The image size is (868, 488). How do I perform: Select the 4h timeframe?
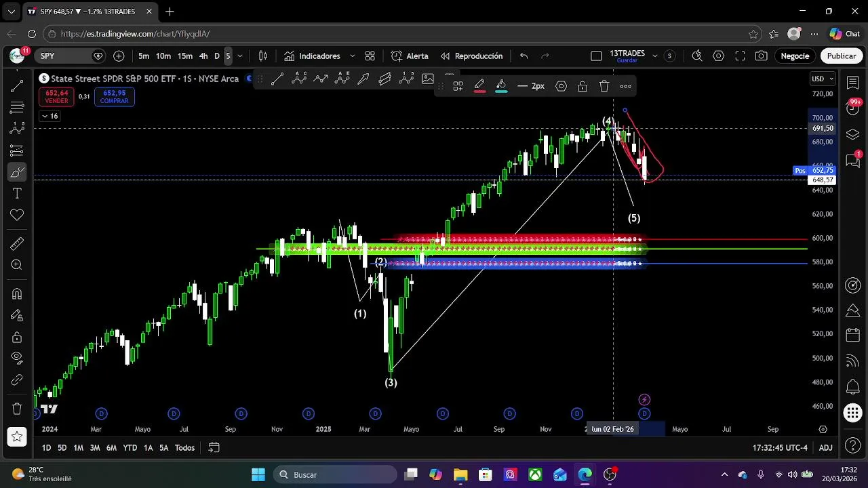point(203,56)
